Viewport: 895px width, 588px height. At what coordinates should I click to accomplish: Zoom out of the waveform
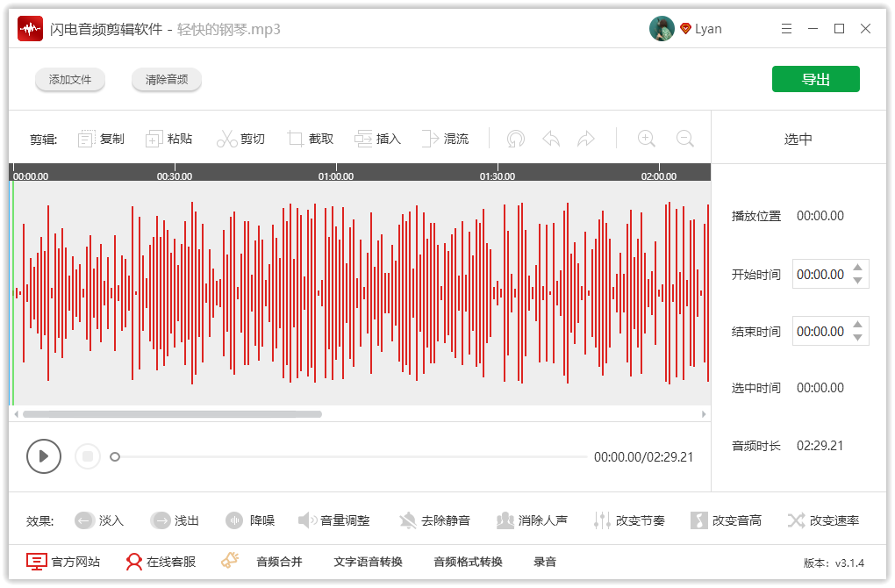pos(685,139)
